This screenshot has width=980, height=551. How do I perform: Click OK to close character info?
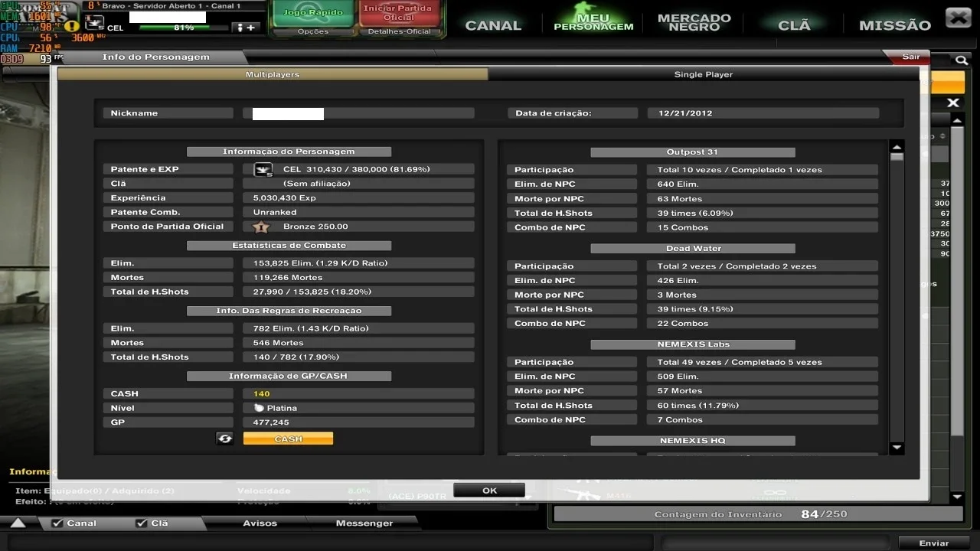(489, 491)
